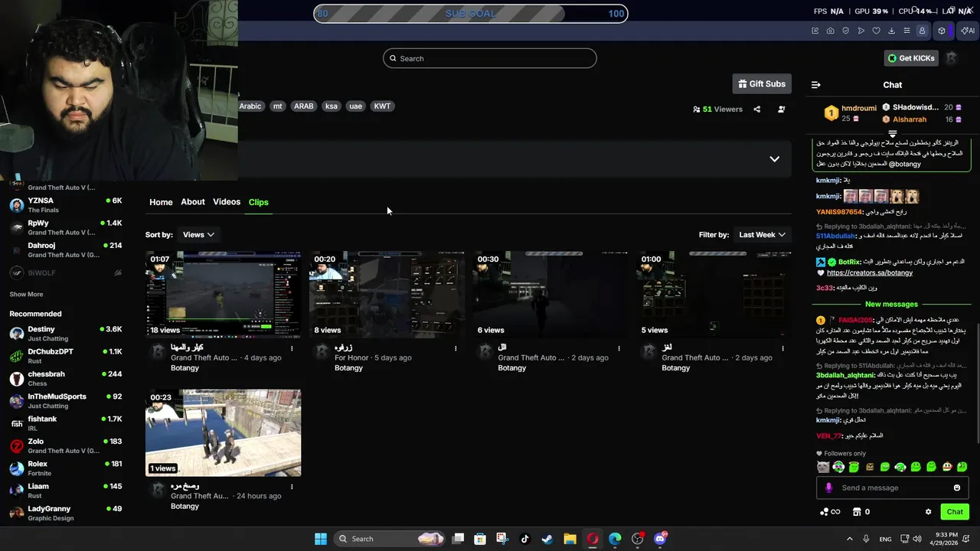This screenshot has width=980, height=551.
Task: Open options menu for 24 hours ago clip
Action: coord(292,486)
